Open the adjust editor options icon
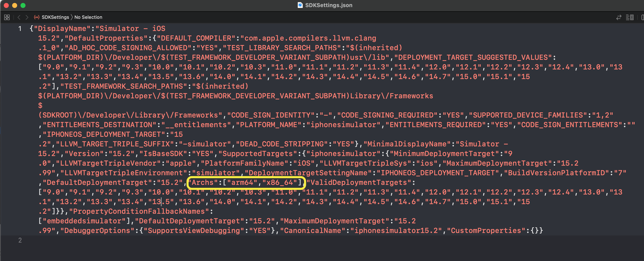 pyautogui.click(x=630, y=17)
